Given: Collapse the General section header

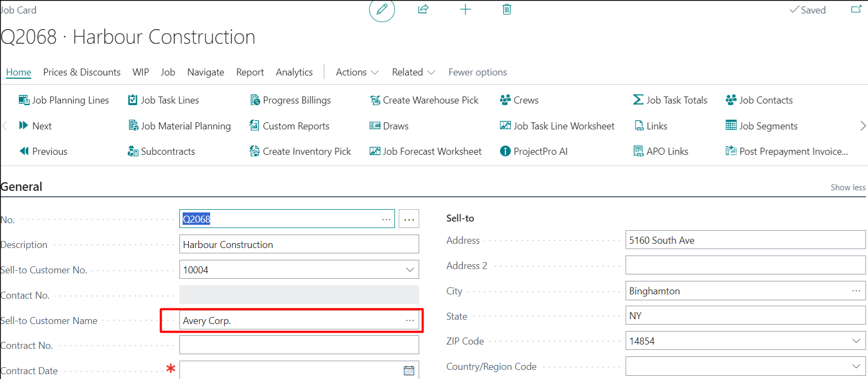Looking at the screenshot, I should click(x=22, y=187).
